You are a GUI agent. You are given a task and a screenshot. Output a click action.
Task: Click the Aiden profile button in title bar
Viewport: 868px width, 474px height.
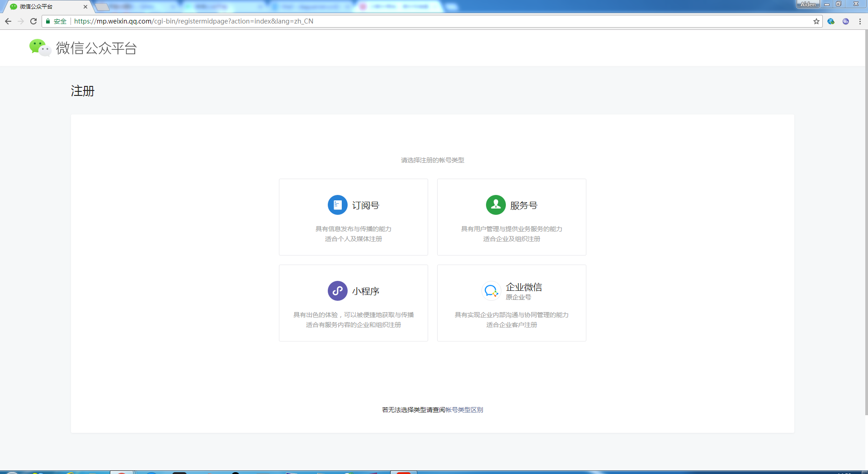coord(808,4)
